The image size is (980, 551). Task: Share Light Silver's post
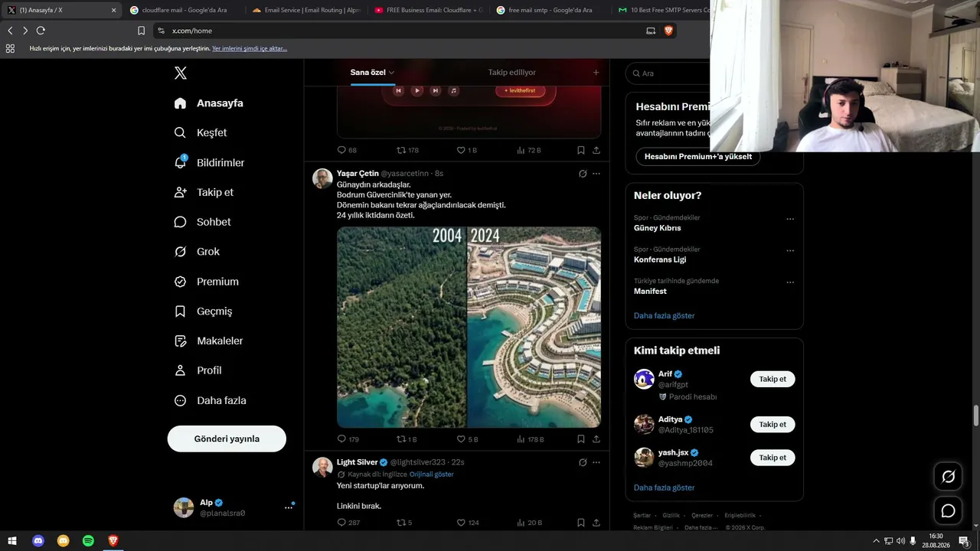coord(596,523)
